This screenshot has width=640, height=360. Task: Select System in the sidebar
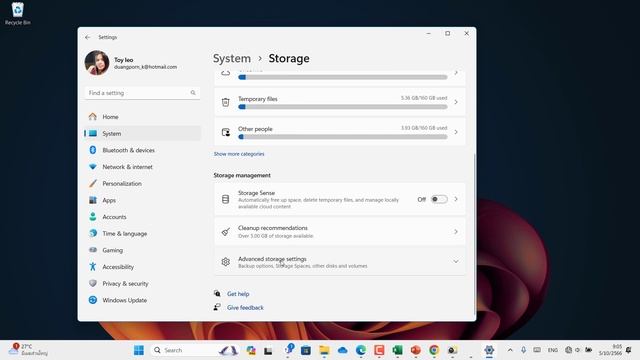click(142, 133)
